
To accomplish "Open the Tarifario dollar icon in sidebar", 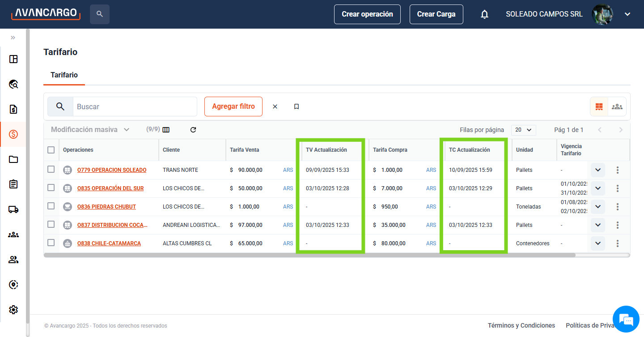I will point(13,134).
